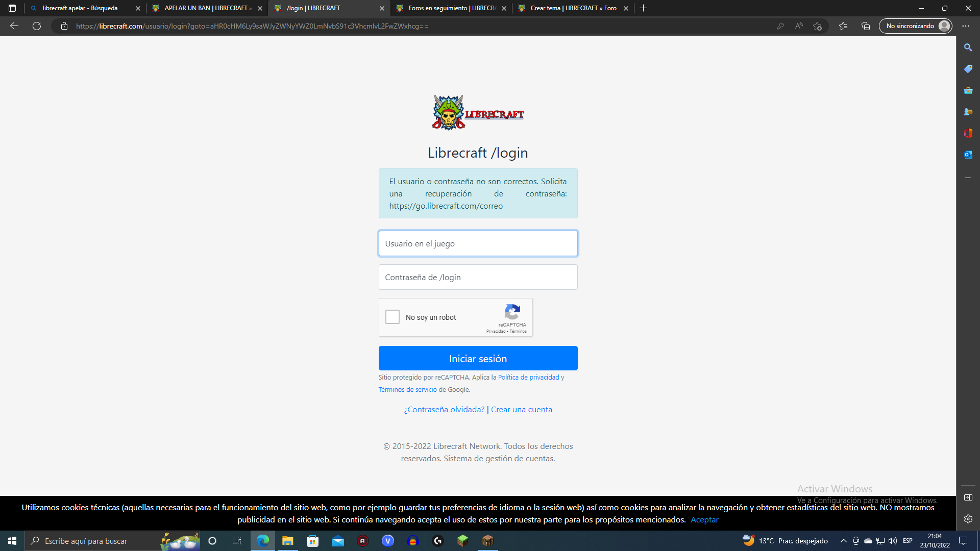980x551 pixels.
Task: Focus the "Contraseña de /login" field
Action: (478, 277)
